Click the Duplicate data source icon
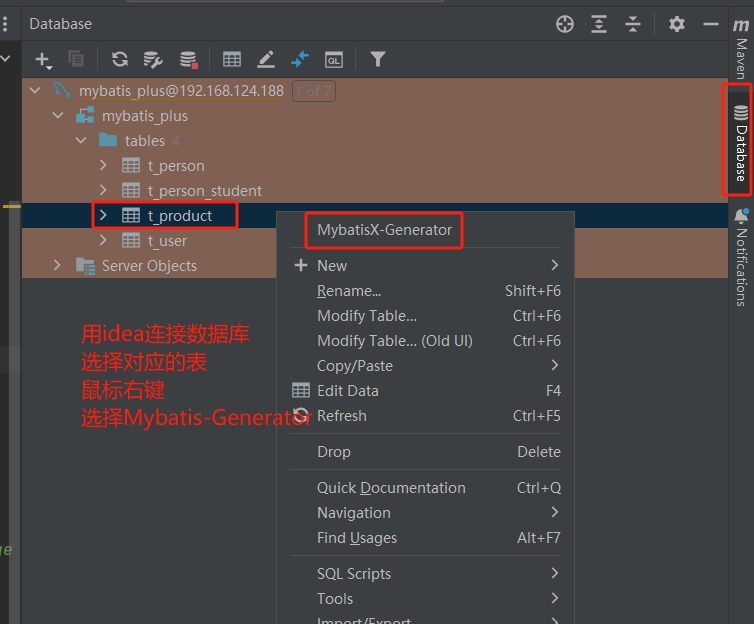This screenshot has height=624, width=754. point(76,59)
